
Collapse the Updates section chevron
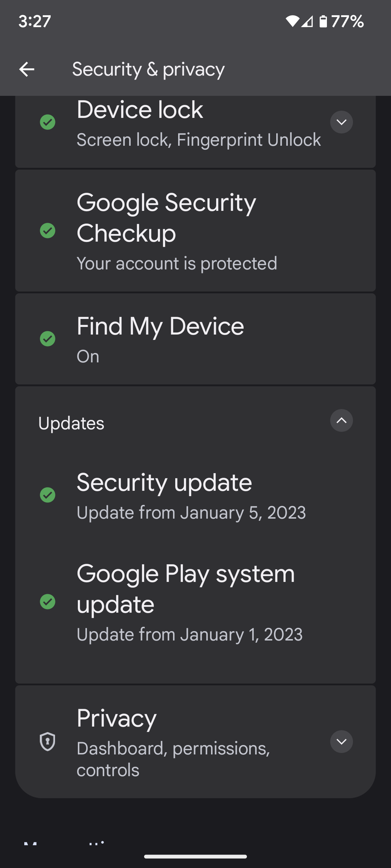341,420
